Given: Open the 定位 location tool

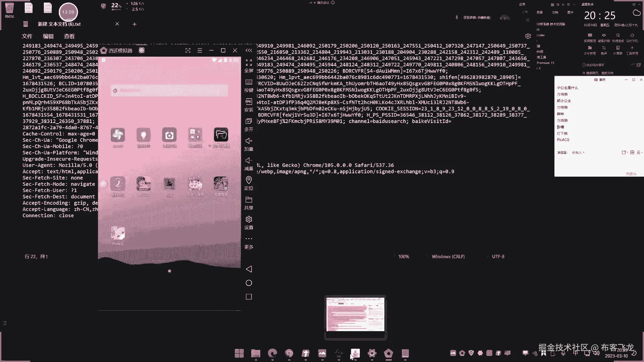Looking at the screenshot, I should [x=249, y=180].
